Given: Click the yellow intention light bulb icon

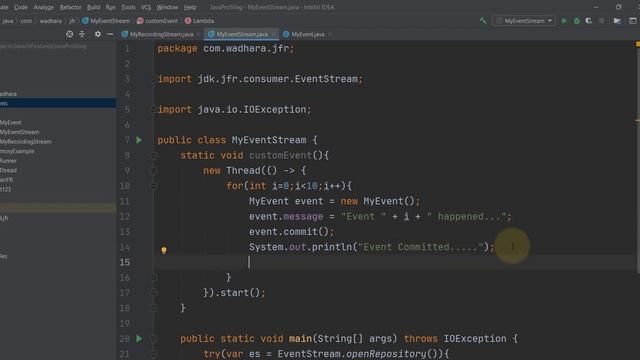Looking at the screenshot, I should [164, 250].
